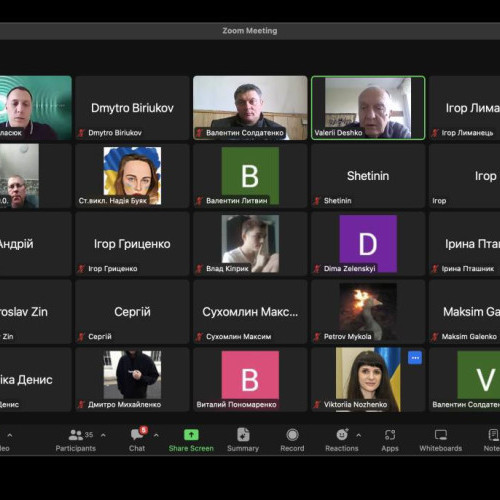Image resolution: width=500 pixels, height=500 pixels.
Task: Click the green Share Screen icon
Action: [x=191, y=435]
